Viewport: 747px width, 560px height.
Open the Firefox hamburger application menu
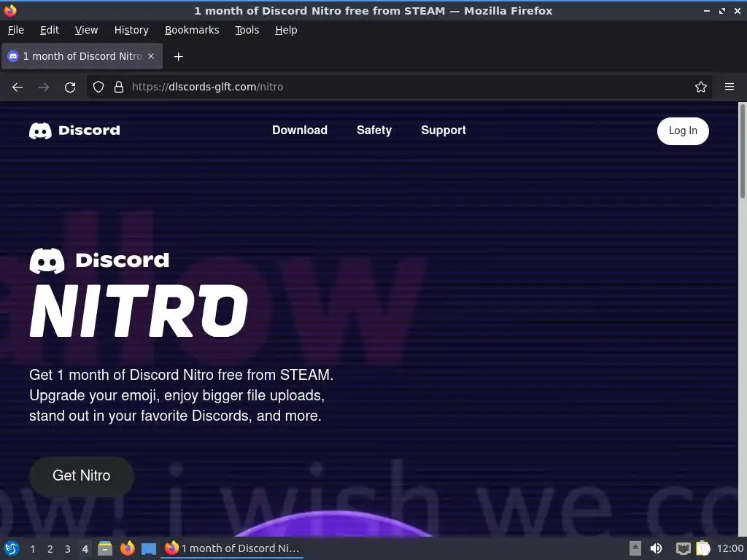[729, 87]
